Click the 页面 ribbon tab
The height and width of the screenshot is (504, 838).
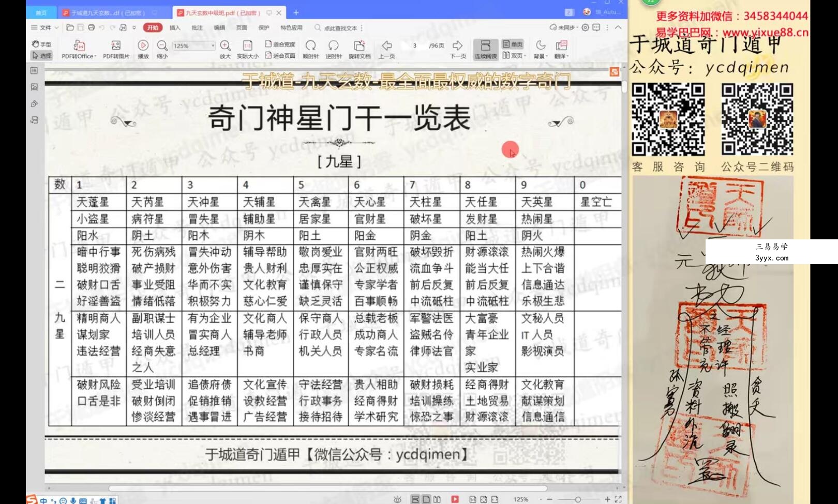click(x=242, y=28)
